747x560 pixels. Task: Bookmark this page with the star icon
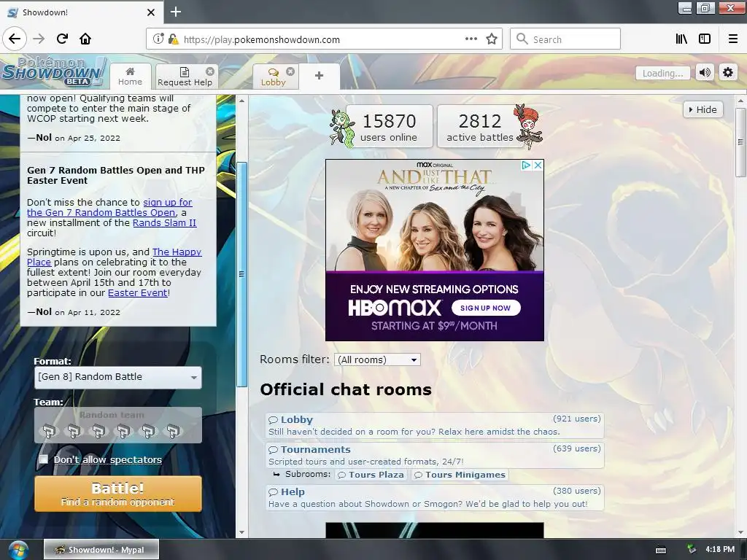coord(492,39)
